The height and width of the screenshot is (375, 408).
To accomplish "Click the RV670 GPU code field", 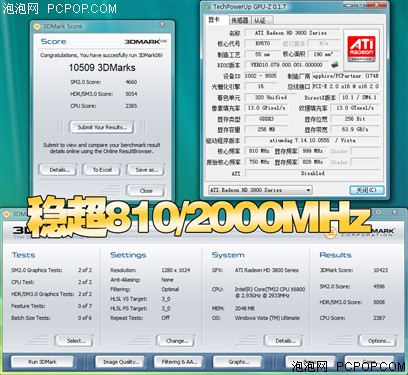I will pyautogui.click(x=262, y=44).
